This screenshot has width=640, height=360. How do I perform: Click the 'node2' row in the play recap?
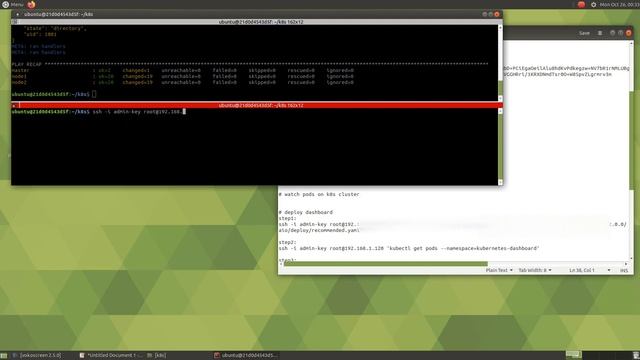pos(182,82)
